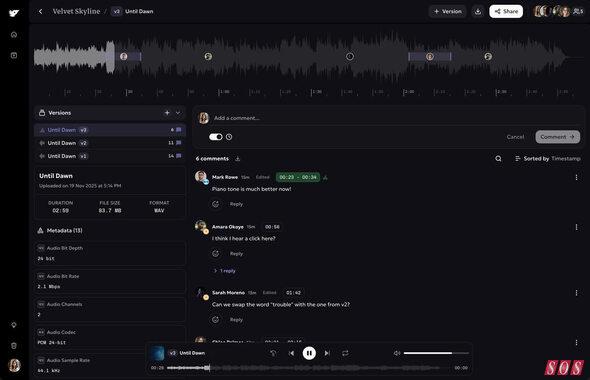Open the more options menu on Mark Rowe's comment
This screenshot has width=590, height=380.
coord(576,177)
